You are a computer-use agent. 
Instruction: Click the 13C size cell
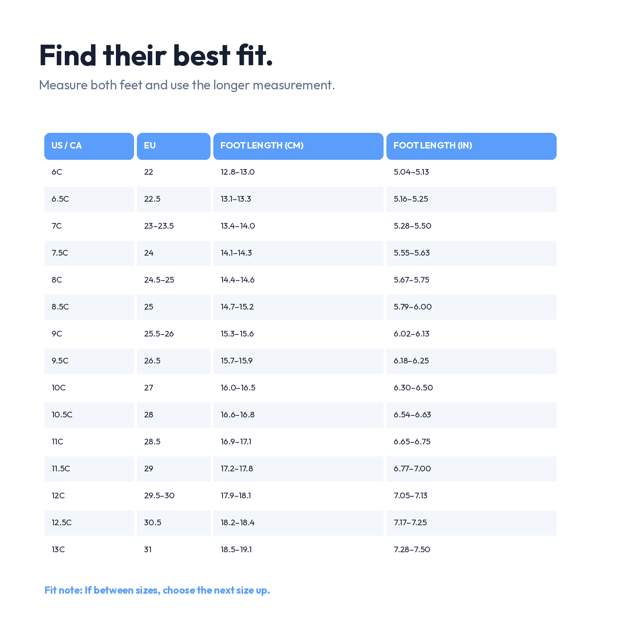click(x=89, y=550)
